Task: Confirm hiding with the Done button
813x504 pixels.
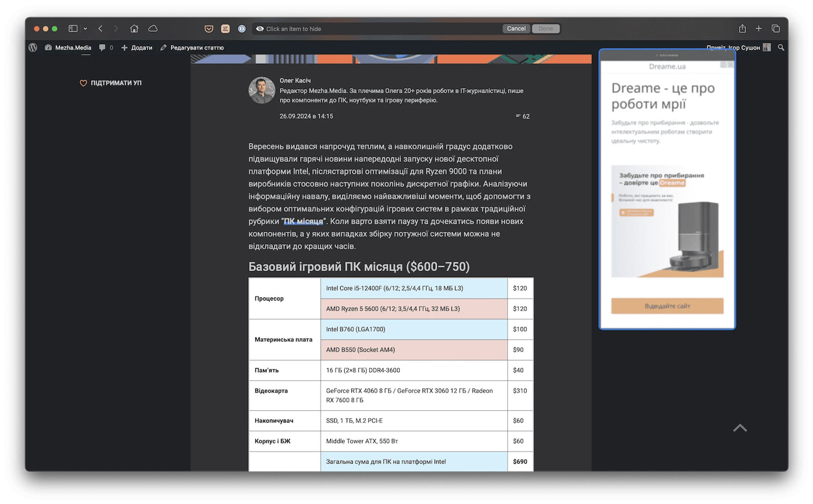Action: click(545, 28)
